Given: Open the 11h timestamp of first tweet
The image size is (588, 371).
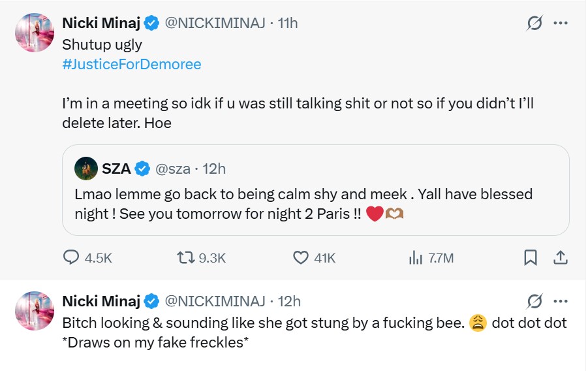Looking at the screenshot, I should [x=288, y=24].
